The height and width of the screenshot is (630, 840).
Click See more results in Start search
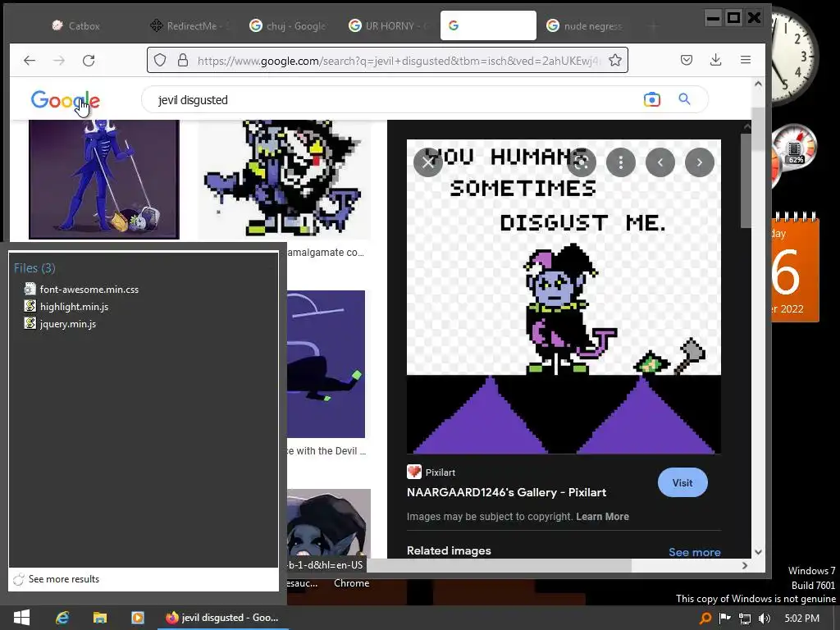click(x=64, y=579)
